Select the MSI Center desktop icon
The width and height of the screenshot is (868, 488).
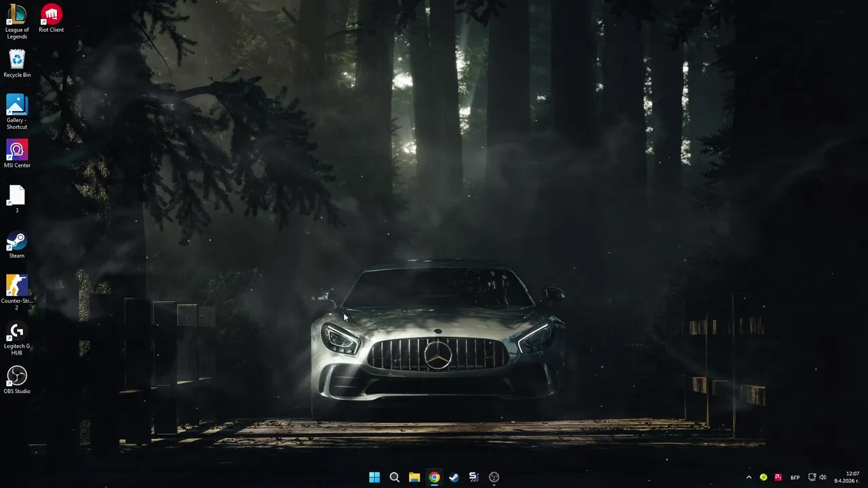pos(17,154)
